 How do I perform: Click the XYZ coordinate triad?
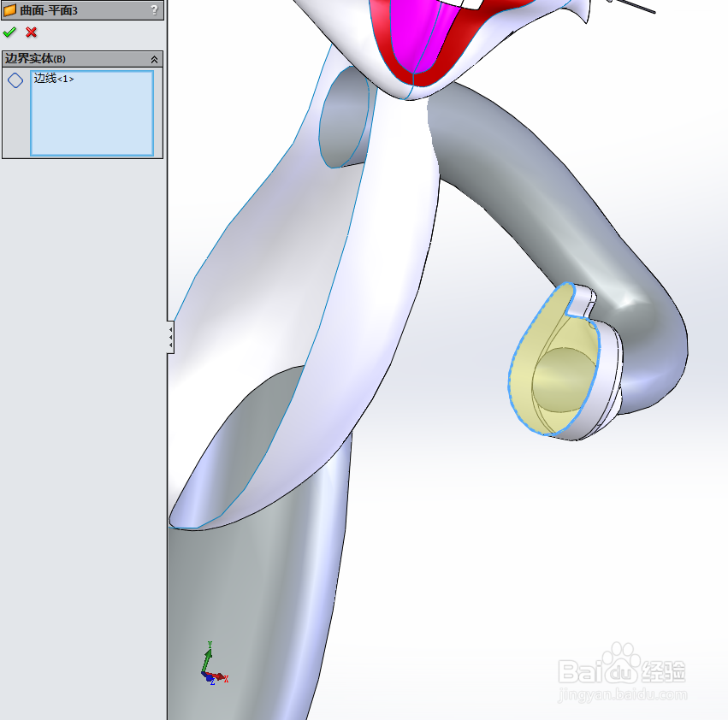pyautogui.click(x=214, y=664)
